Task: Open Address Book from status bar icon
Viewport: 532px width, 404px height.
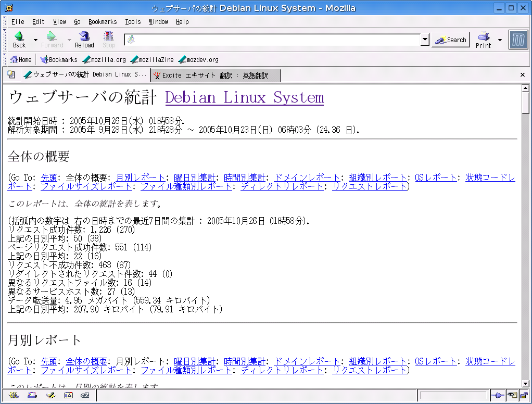Action: pyautogui.click(x=68, y=395)
